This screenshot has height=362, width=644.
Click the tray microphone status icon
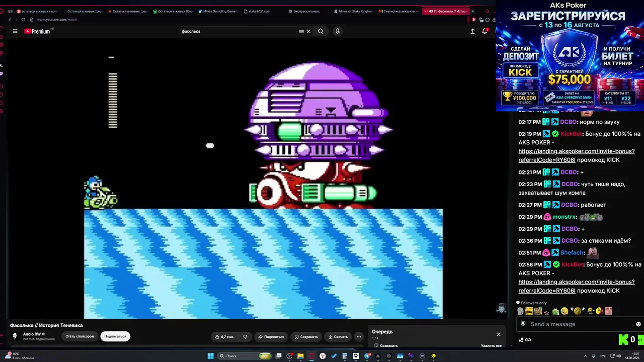[x=594, y=356]
